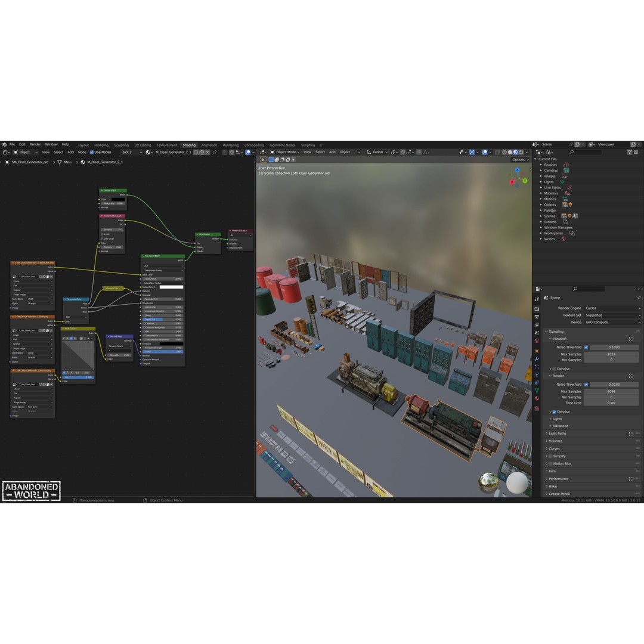Open the Tool settings properties tab
This screenshot has height=644, width=644.
(x=537, y=299)
